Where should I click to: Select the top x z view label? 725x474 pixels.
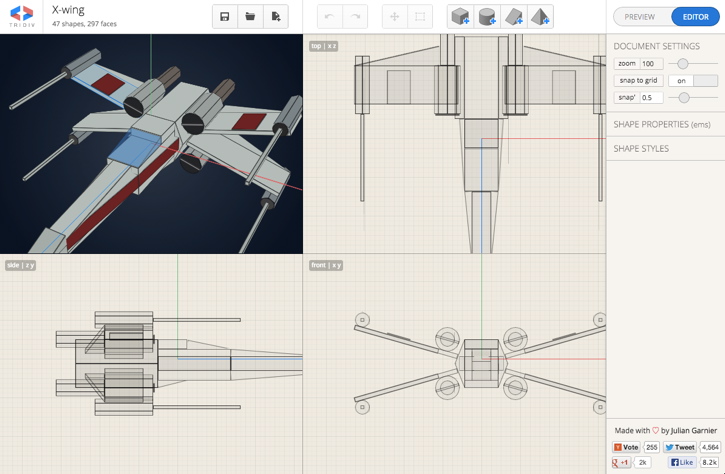[323, 46]
